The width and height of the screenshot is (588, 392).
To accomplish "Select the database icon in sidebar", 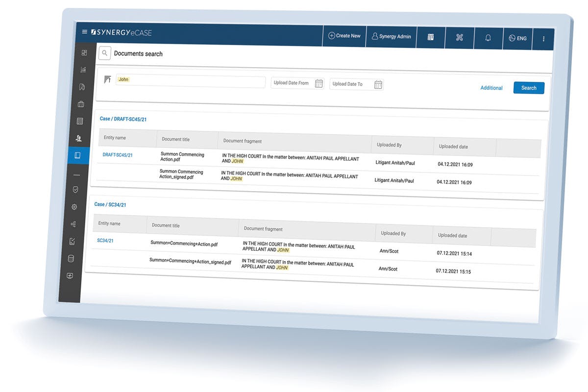I will point(72,258).
